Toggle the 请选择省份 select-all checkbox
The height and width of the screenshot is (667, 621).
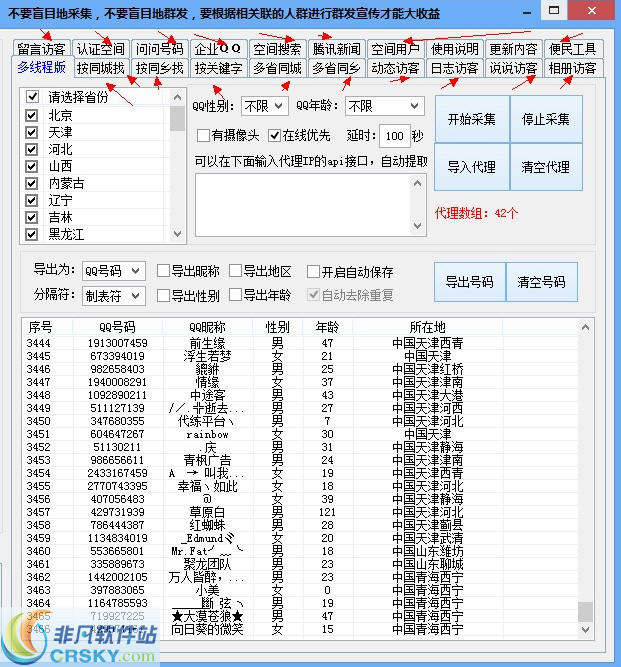click(32, 97)
